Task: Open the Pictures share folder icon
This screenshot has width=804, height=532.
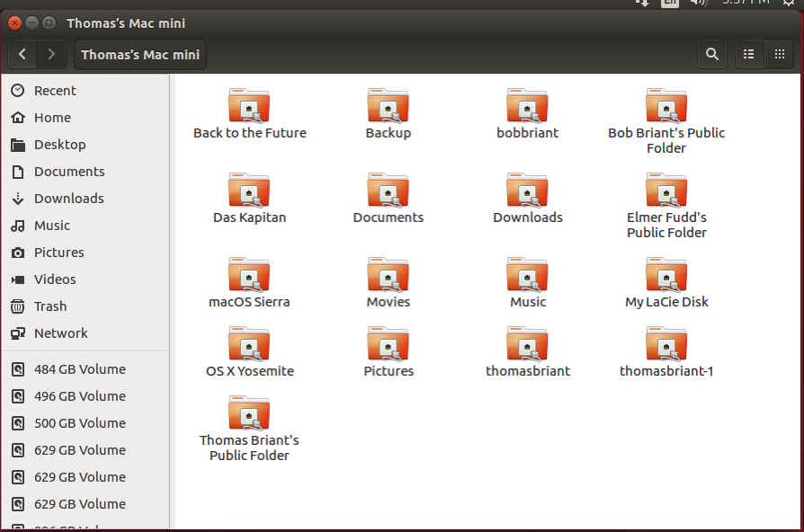Action: [389, 344]
